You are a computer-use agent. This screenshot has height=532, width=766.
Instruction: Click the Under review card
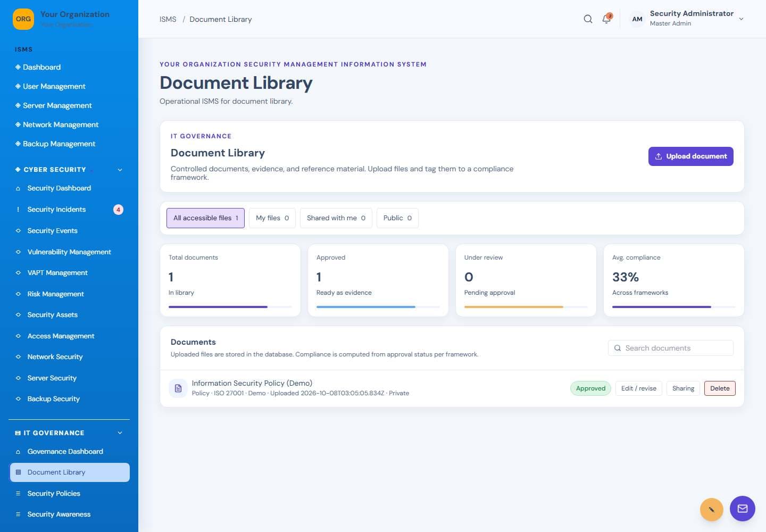(526, 280)
